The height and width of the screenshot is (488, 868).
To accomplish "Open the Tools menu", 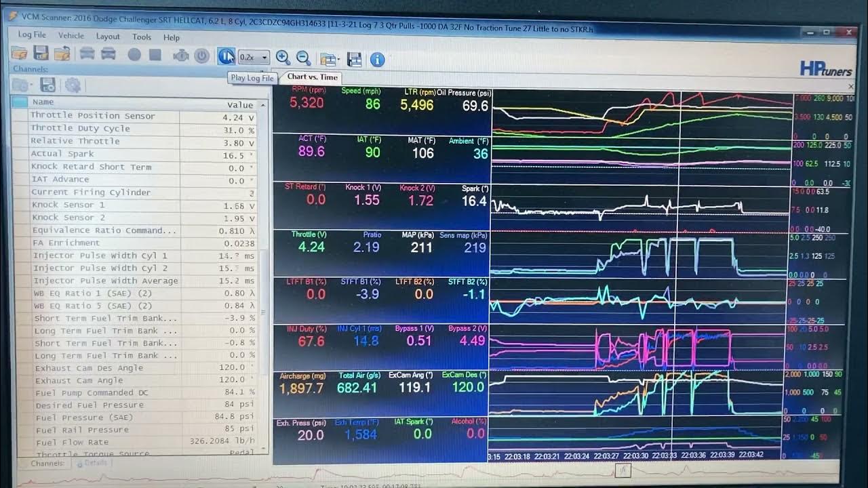I will click(142, 37).
